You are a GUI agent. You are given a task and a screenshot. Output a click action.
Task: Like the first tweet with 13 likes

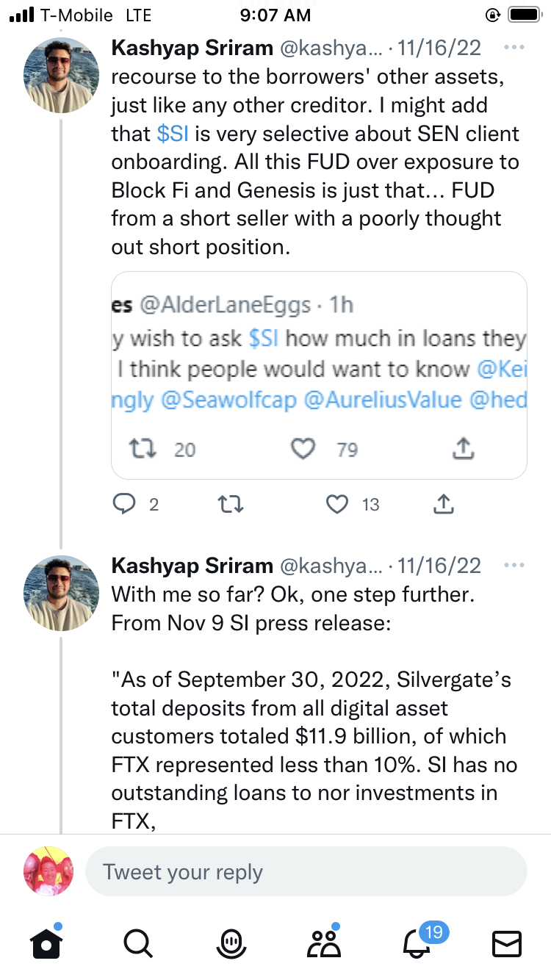point(337,504)
